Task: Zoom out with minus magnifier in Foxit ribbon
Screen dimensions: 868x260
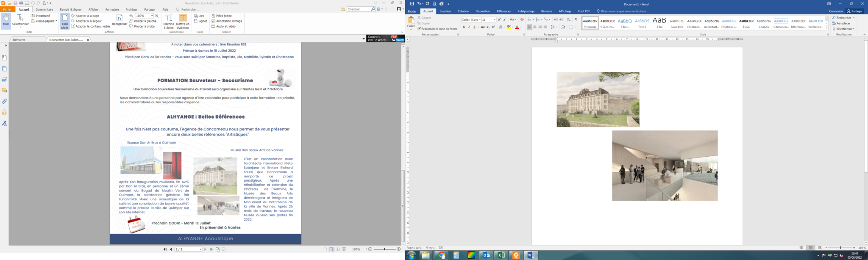Action: [131, 16]
